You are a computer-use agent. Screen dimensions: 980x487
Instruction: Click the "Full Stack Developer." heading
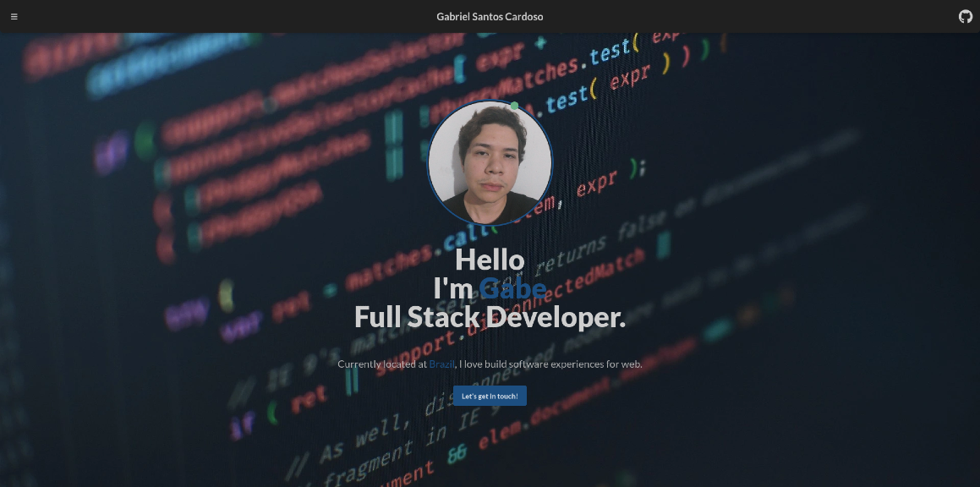point(490,317)
